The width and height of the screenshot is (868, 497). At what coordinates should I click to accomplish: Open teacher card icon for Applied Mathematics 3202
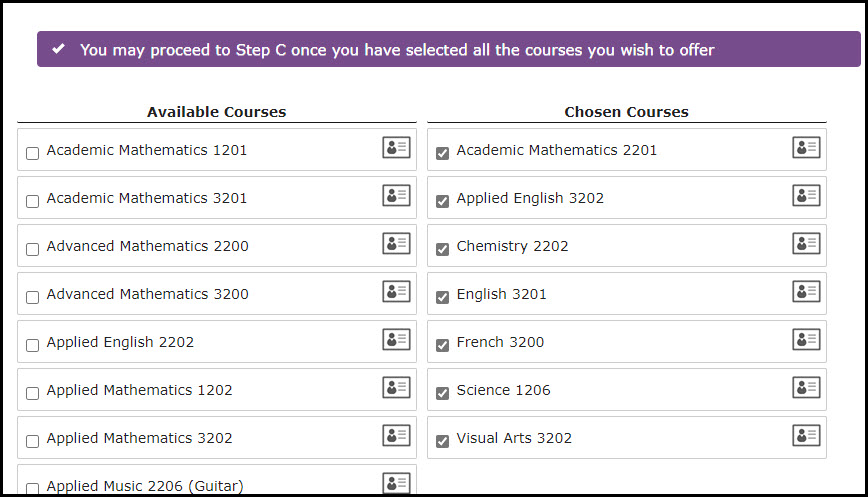[x=396, y=435]
